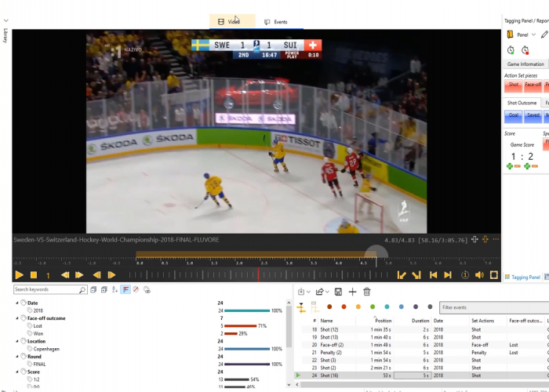Screen dimensions: 549x392
Task: Click the white timeline anchor icon
Action: pos(474,239)
